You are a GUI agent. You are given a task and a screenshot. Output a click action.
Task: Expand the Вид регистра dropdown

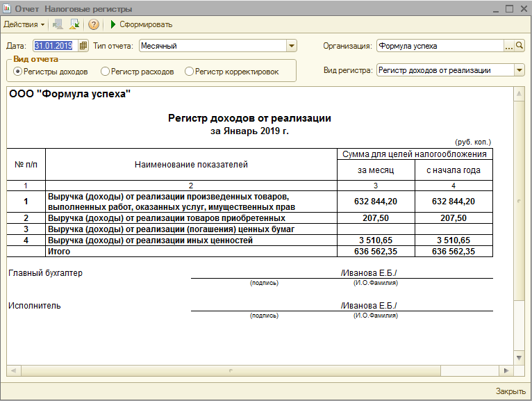tap(519, 70)
